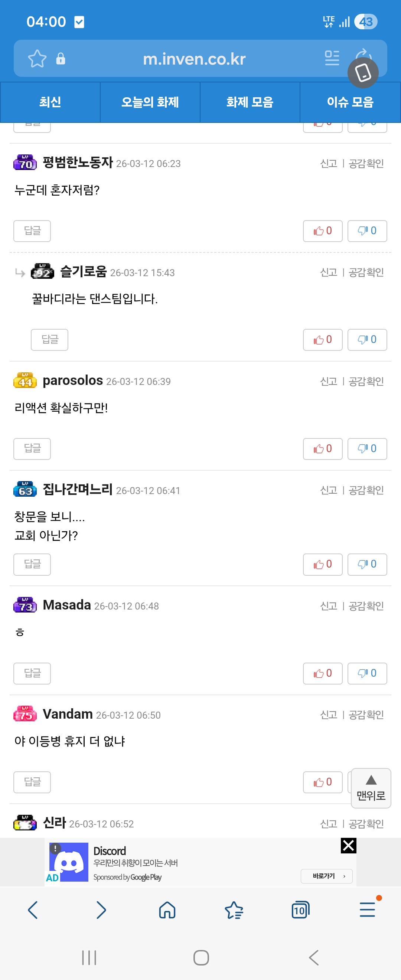Report Vandam's comment via 신고
401x980 pixels.
point(329,715)
